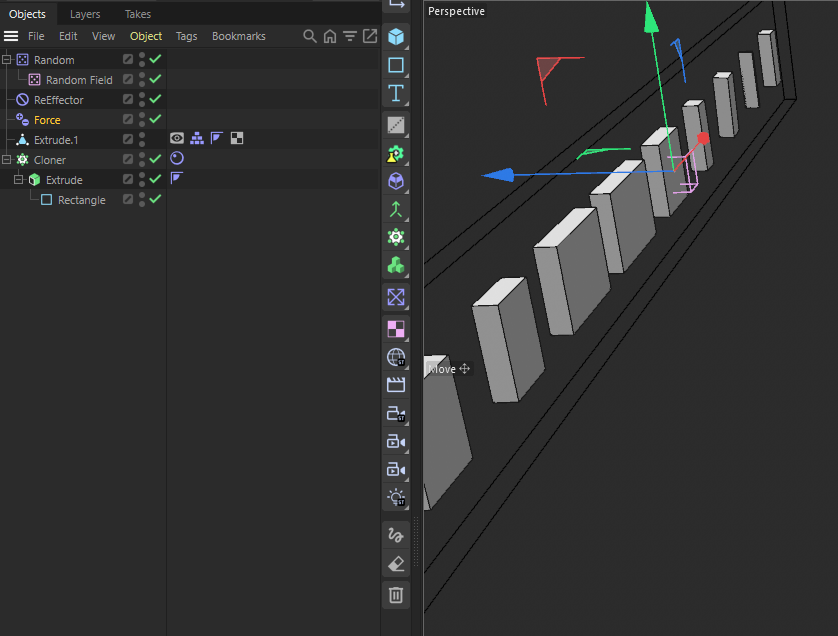Image resolution: width=838 pixels, height=636 pixels.
Task: Collapse the Cloner tree node
Action: pos(6,159)
